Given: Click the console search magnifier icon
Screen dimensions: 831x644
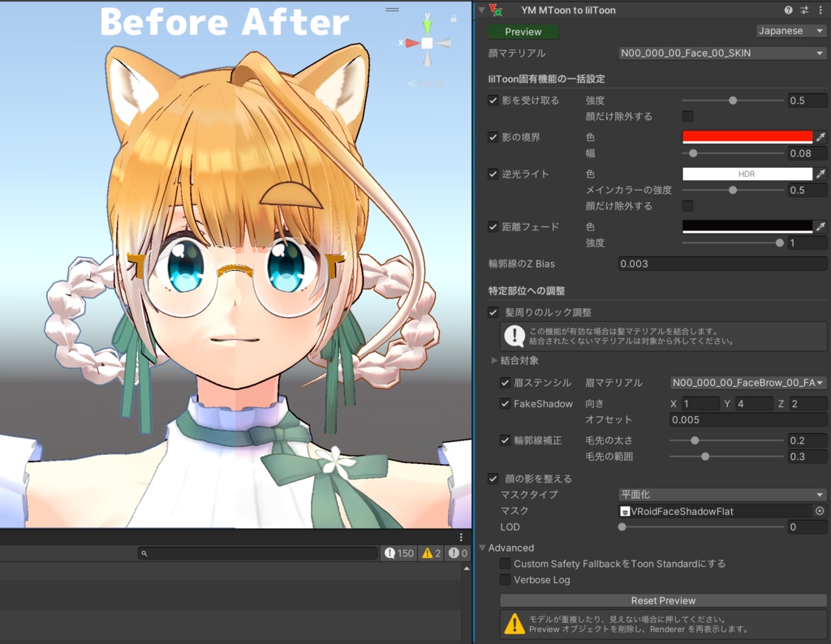Looking at the screenshot, I should 144,553.
